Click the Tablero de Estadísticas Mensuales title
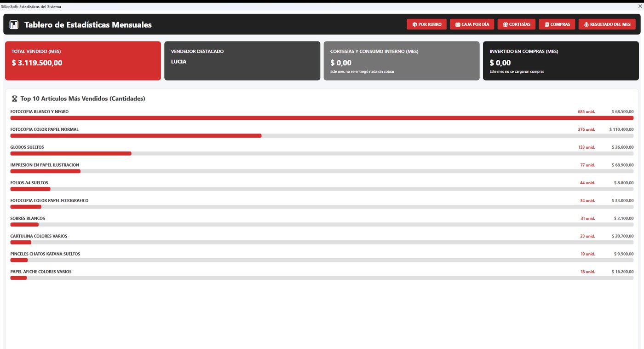644x349 pixels. [x=88, y=25]
